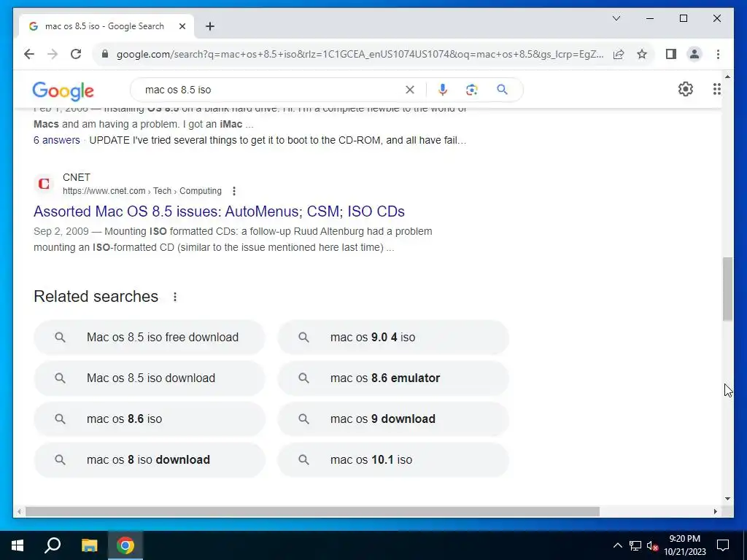Open Chrome side panel
This screenshot has height=560, width=747.
pos(671,54)
